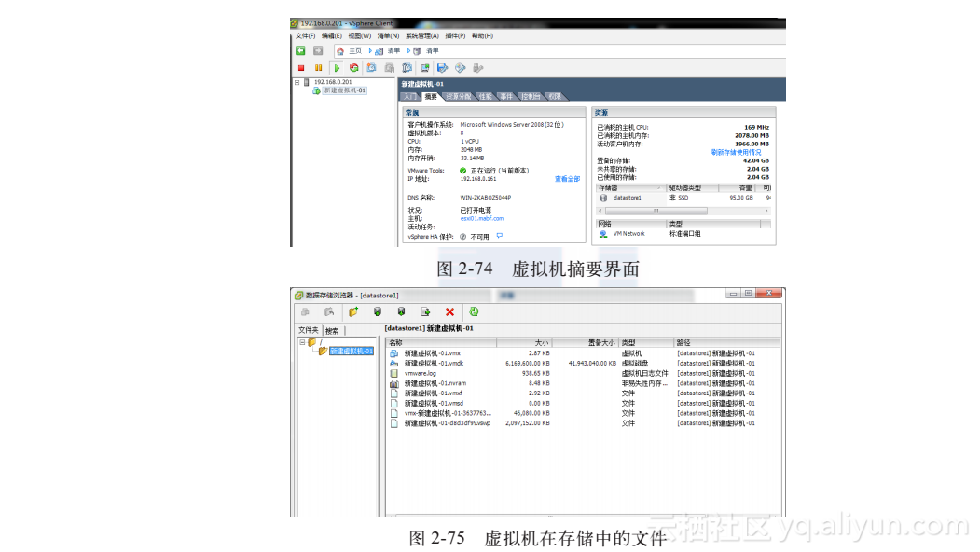Open the 主页 (Home) navigation icon
The width and height of the screenshot is (980, 552).
[x=341, y=50]
